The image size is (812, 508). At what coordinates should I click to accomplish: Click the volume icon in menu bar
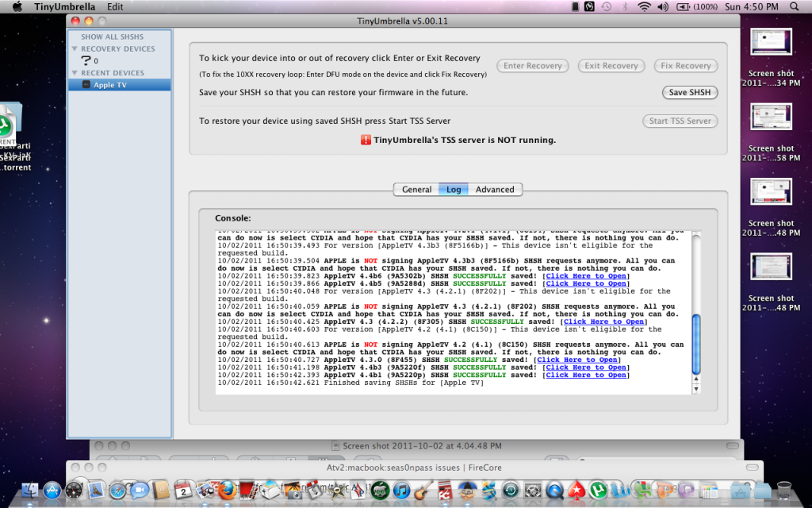tap(663, 6)
